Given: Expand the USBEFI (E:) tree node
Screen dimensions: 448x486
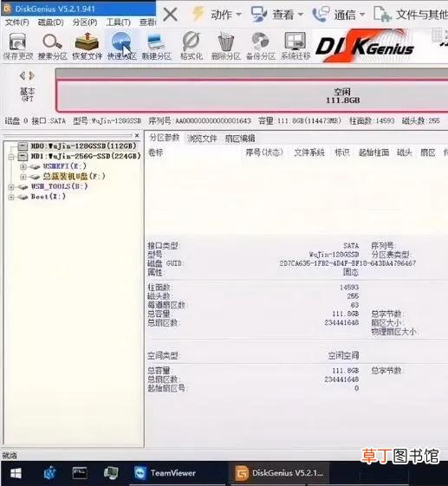Looking at the screenshot, I should (23, 166).
